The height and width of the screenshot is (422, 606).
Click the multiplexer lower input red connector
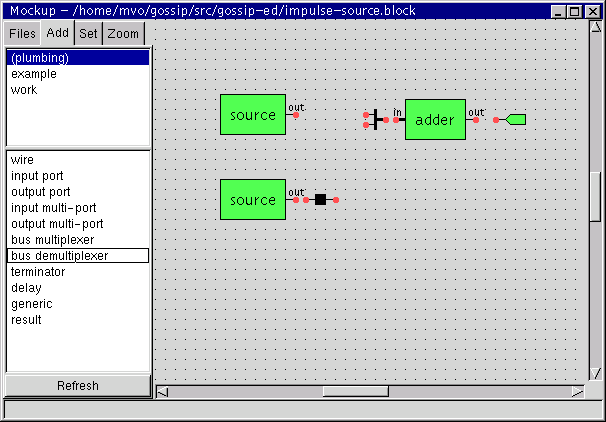pos(366,125)
